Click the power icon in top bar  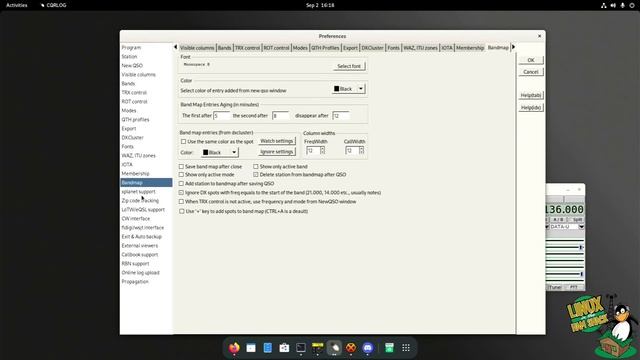[x=632, y=5]
